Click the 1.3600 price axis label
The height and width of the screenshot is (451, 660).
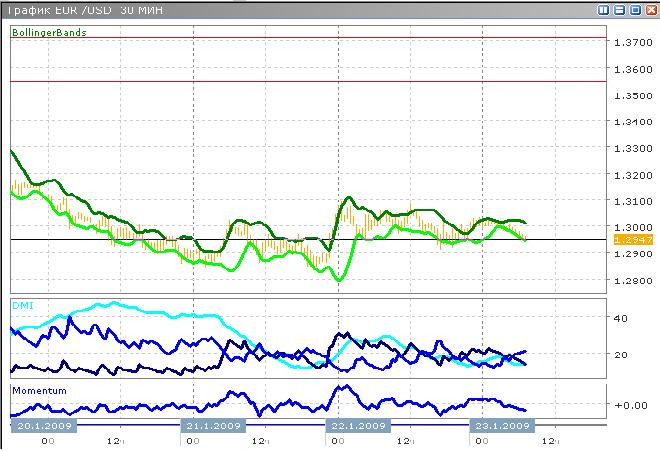[629, 70]
